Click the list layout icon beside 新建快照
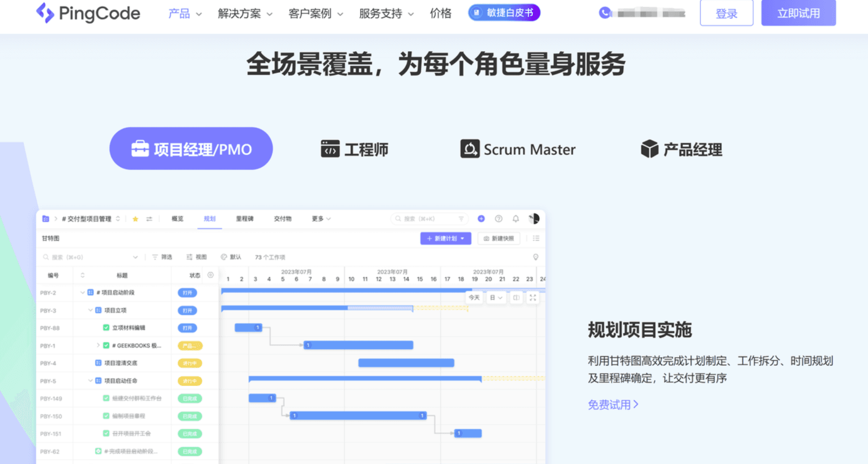The image size is (868, 464). 536,238
